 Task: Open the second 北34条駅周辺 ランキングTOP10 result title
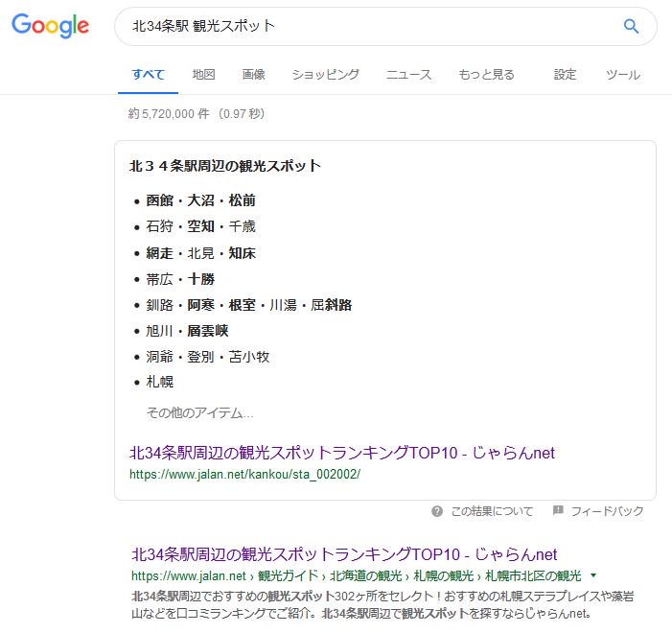(x=344, y=554)
